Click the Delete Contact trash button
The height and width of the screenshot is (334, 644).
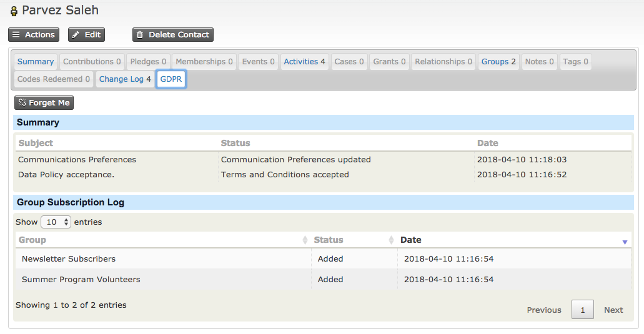(x=173, y=35)
